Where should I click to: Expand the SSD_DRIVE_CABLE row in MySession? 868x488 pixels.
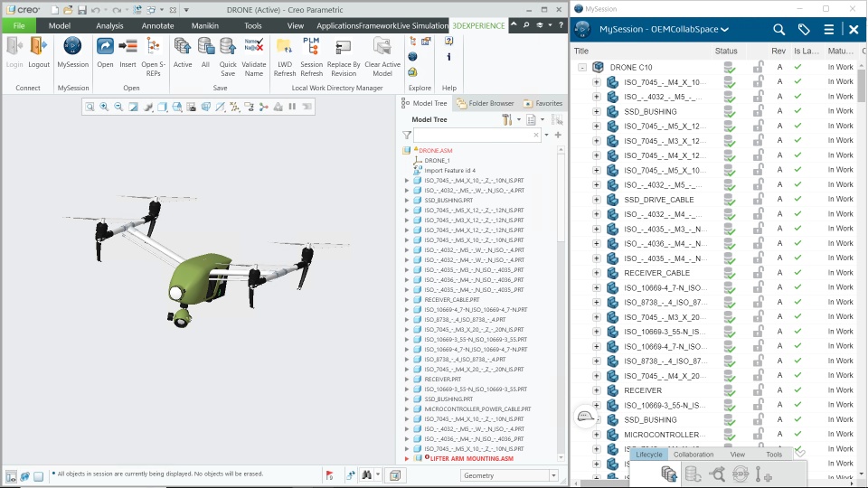click(x=596, y=200)
